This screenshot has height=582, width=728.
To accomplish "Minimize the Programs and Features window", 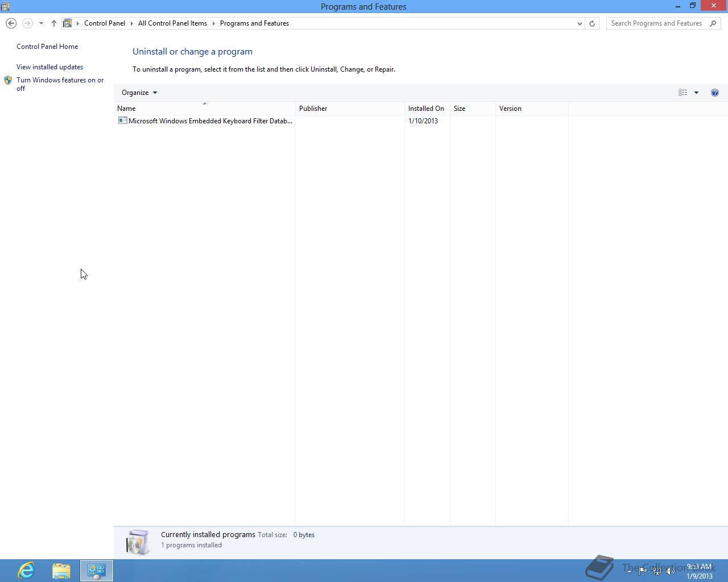I will [x=678, y=6].
